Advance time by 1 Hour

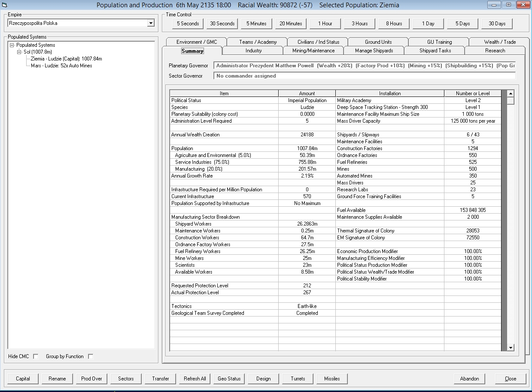tap(325, 24)
